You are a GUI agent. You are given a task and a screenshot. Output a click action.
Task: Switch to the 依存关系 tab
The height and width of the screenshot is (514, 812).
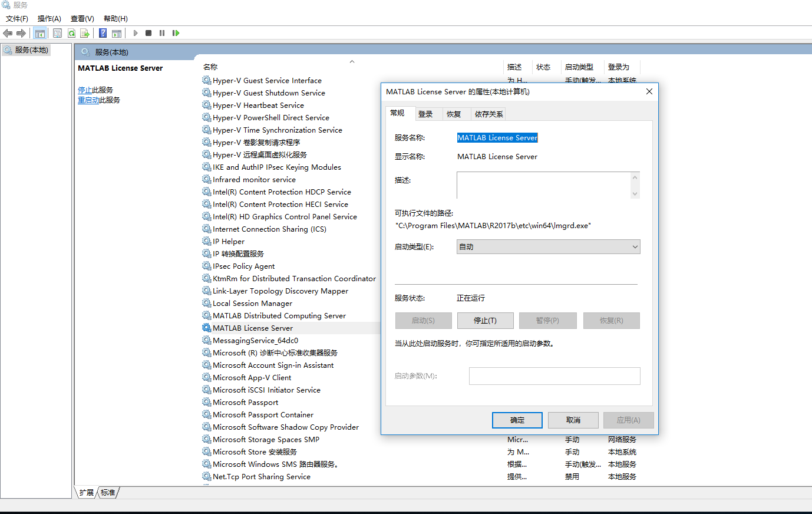489,114
